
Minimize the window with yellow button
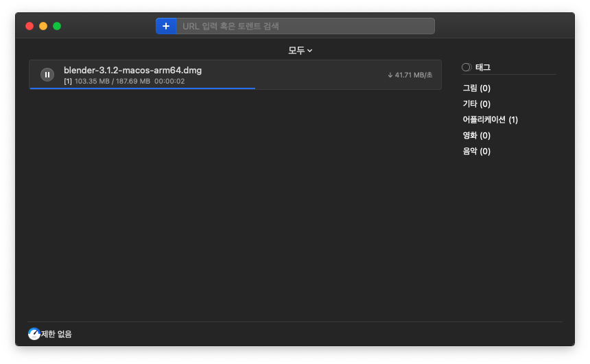click(x=43, y=26)
